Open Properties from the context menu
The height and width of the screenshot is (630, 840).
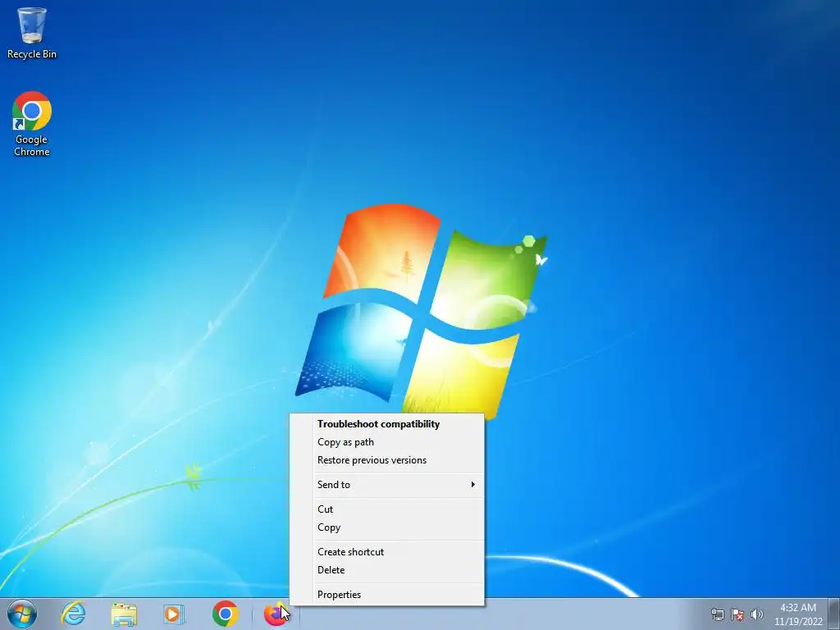(387, 596)
